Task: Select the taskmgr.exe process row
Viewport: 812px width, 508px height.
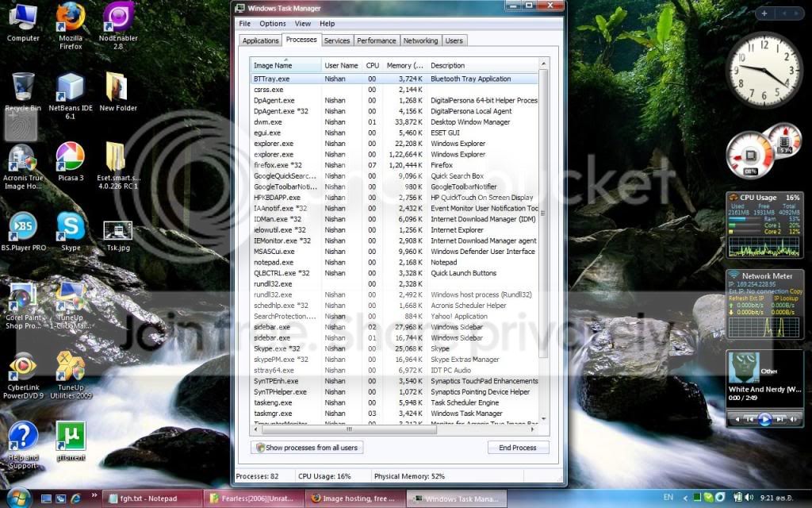Action: point(394,413)
